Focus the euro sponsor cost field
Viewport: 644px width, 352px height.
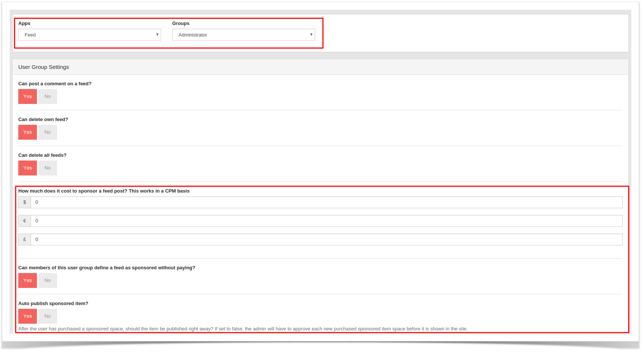327,221
